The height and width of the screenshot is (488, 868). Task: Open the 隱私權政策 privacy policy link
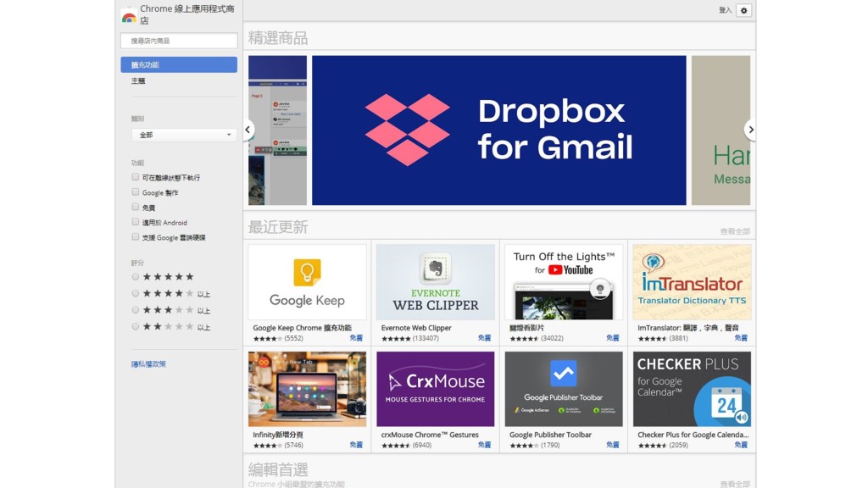click(148, 364)
